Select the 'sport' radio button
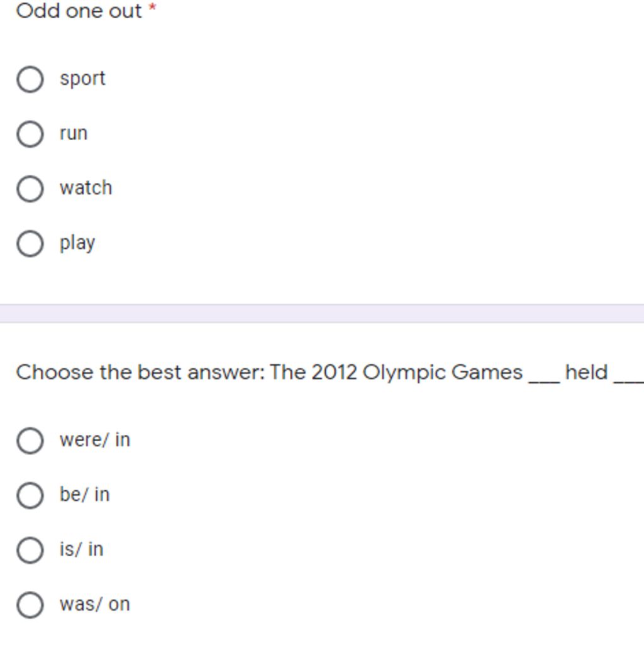The image size is (644, 653). pyautogui.click(x=30, y=79)
